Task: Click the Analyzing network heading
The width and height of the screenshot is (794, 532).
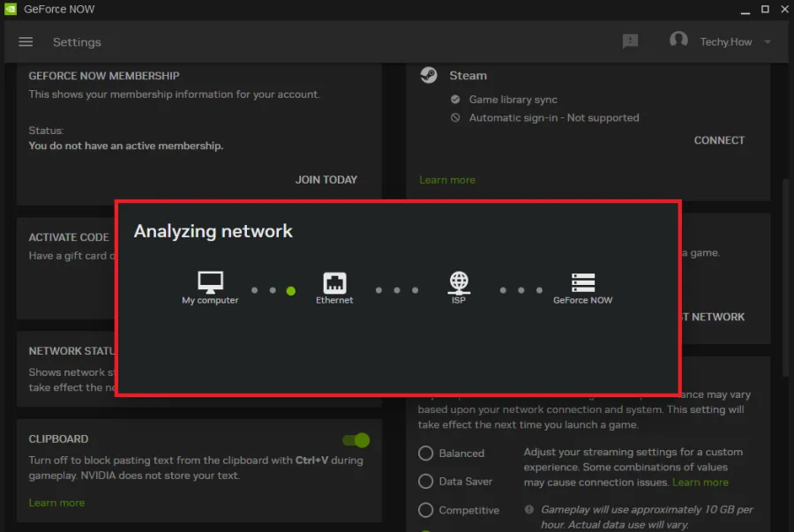Action: 213,231
